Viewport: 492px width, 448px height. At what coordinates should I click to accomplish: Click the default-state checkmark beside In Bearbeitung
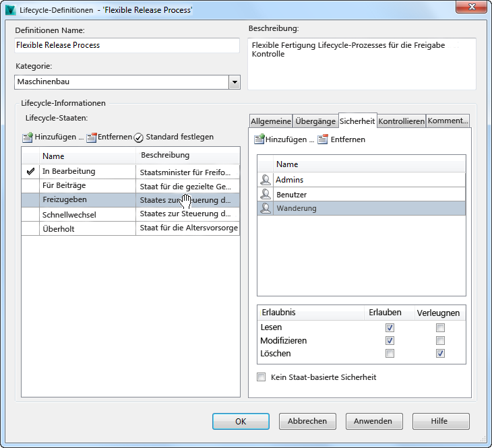point(30,171)
